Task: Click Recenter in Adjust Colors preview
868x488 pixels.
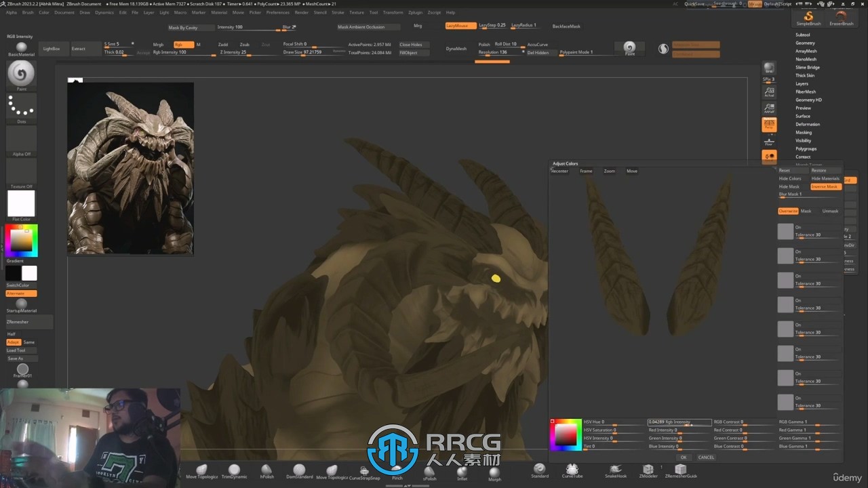Action: [559, 171]
